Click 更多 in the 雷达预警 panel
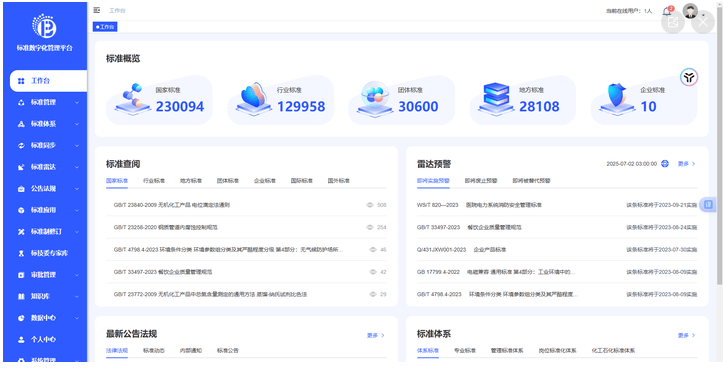 click(x=687, y=164)
